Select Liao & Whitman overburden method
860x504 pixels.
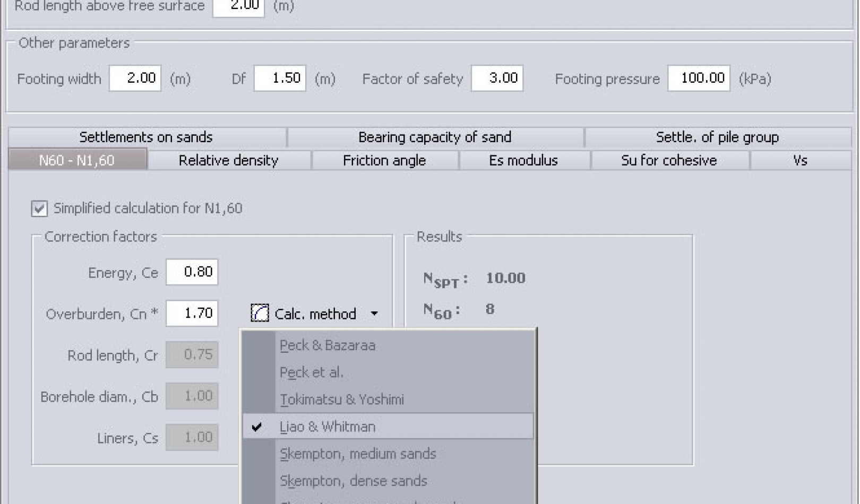click(327, 426)
